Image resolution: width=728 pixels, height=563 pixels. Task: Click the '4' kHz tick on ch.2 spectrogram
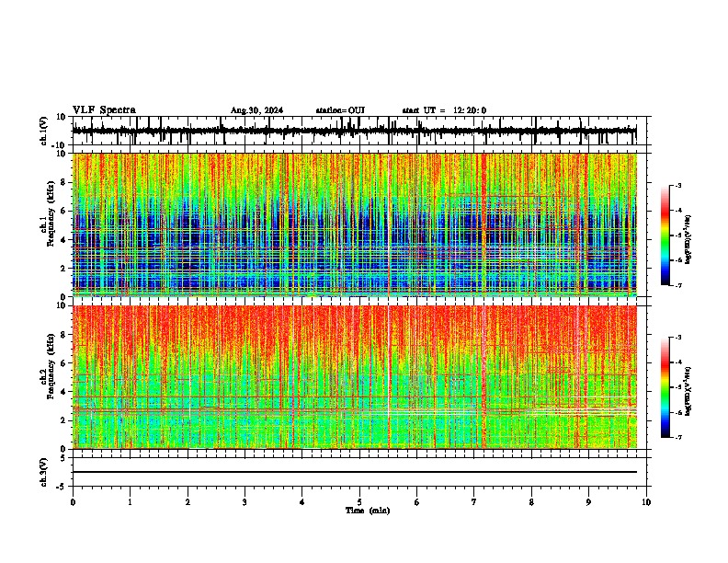click(x=65, y=392)
